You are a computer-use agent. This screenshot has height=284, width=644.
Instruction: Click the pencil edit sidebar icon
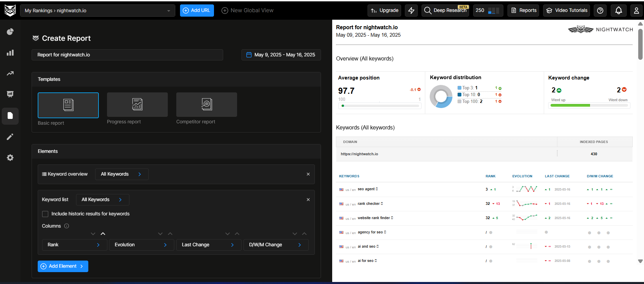click(10, 137)
